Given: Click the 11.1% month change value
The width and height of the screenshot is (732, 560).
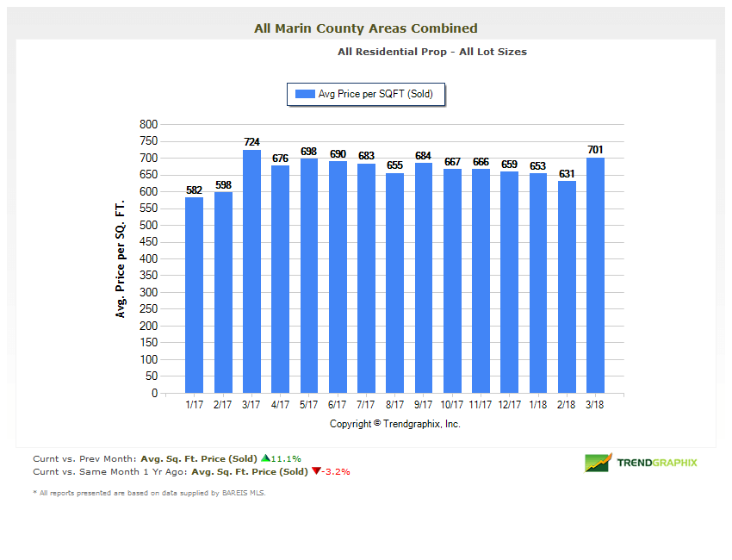Looking at the screenshot, I should 287,458.
